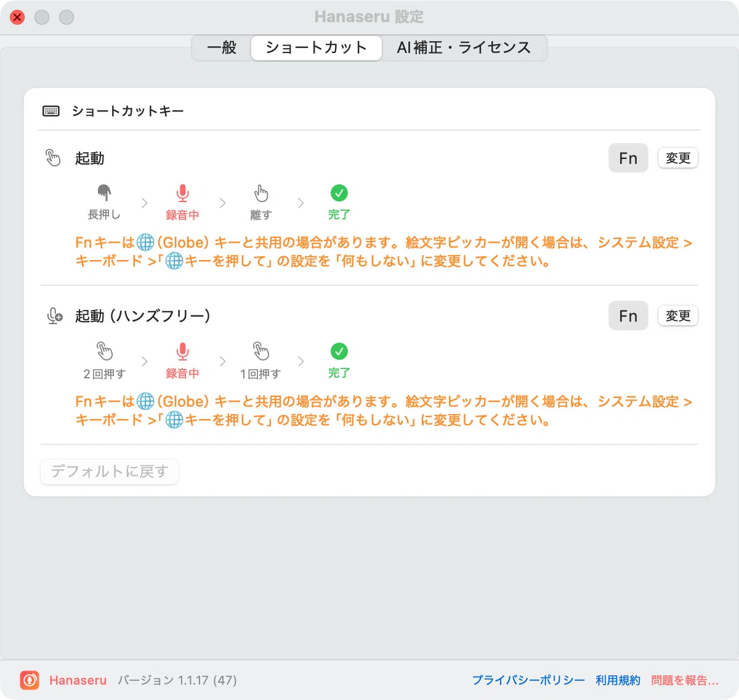Image resolution: width=739 pixels, height=700 pixels.
Task: Click the green checkmark in the 起動 steps
Action: click(x=339, y=193)
